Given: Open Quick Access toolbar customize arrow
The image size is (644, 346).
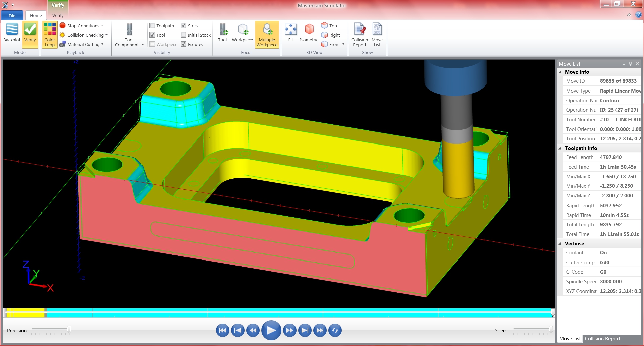Looking at the screenshot, I should 13,5.
